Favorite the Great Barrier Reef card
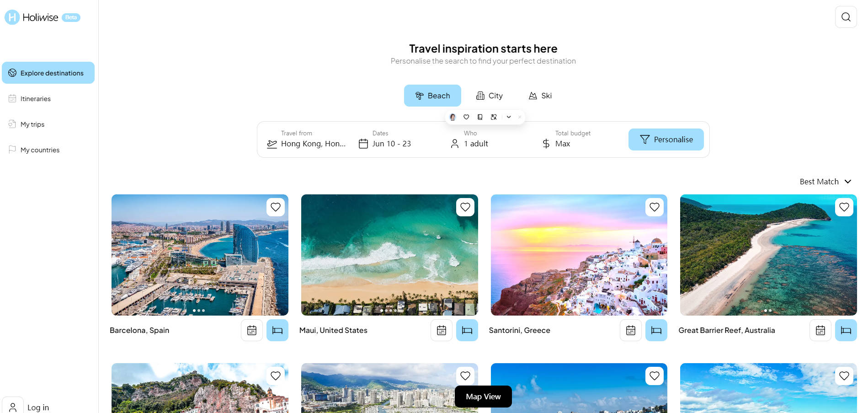Image resolution: width=868 pixels, height=413 pixels. tap(844, 207)
